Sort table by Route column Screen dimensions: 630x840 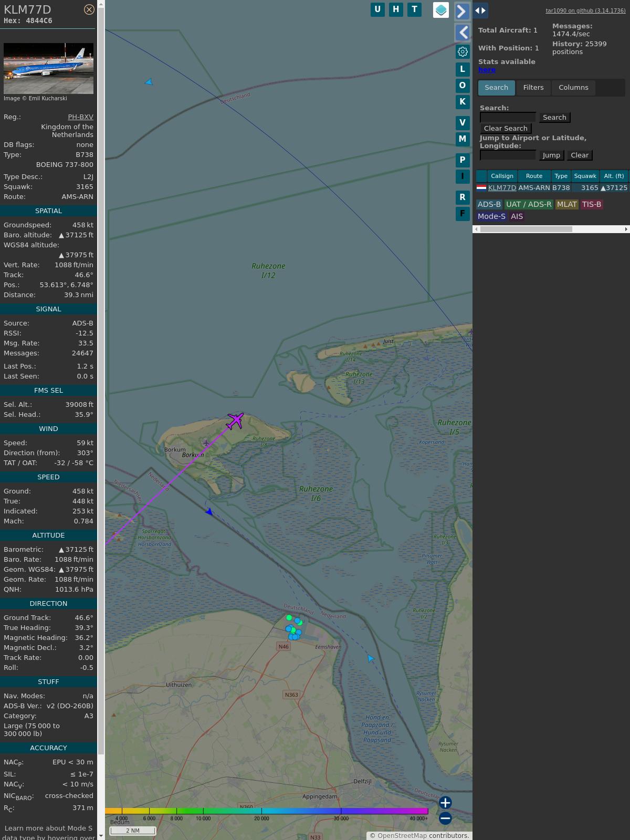tap(534, 176)
